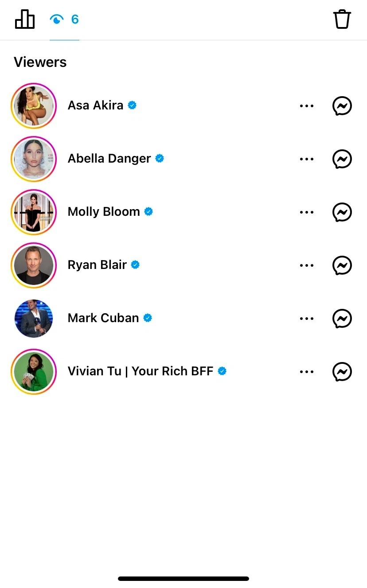Message Molly Bloom via Messenger icon

point(342,212)
